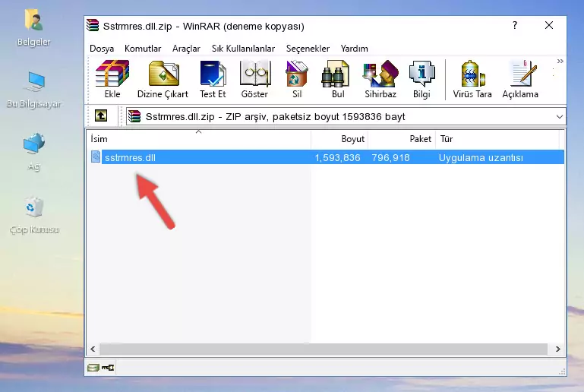Open the archive path dropdown
Viewport: 584px width, 392px height.
point(560,117)
